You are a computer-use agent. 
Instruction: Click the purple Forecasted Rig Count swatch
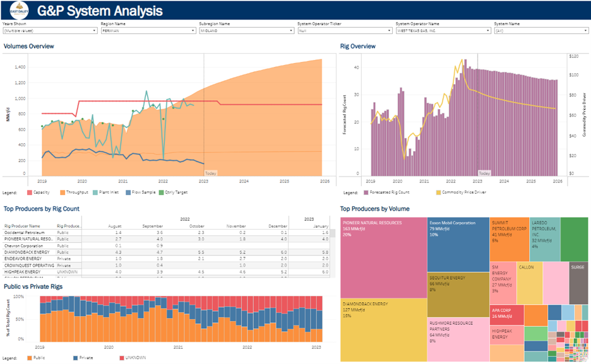(366, 192)
